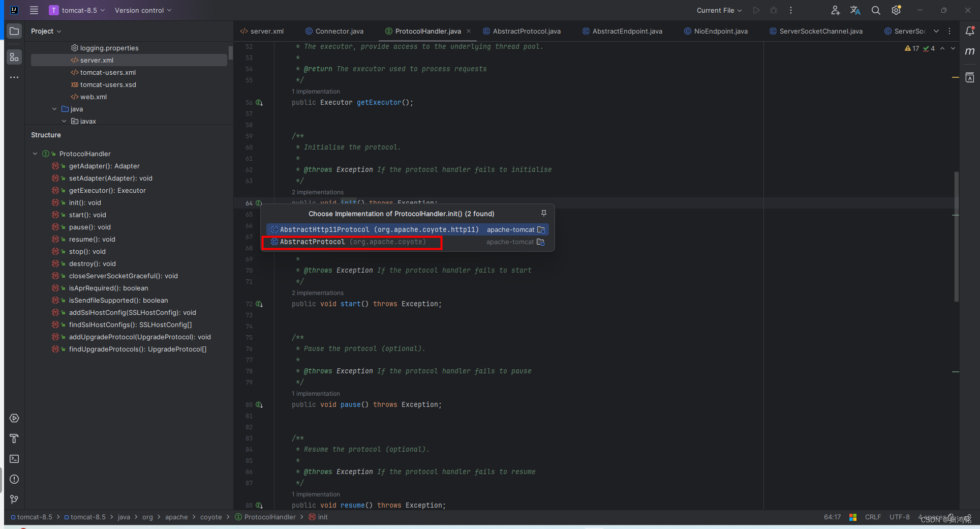
Task: Open editor tab options menu
Action: (x=950, y=31)
